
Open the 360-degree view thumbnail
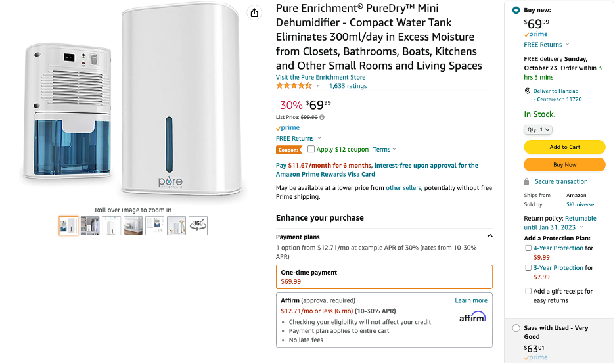tap(198, 225)
